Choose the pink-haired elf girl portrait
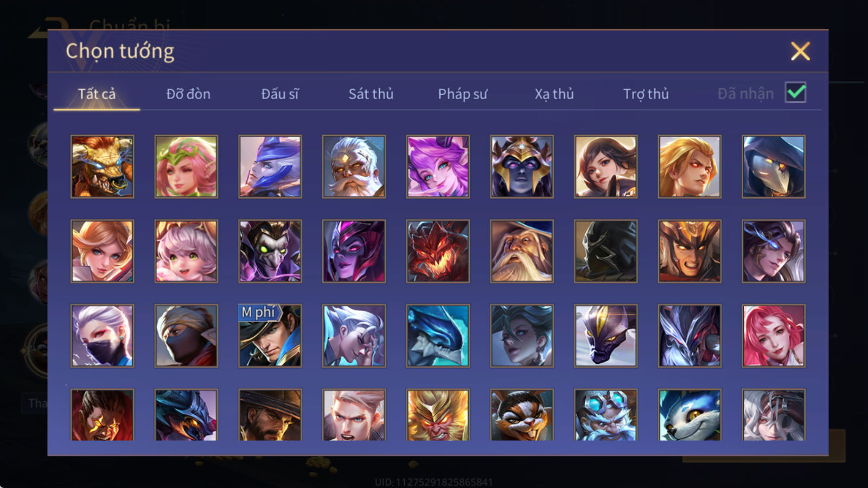 pos(186,166)
